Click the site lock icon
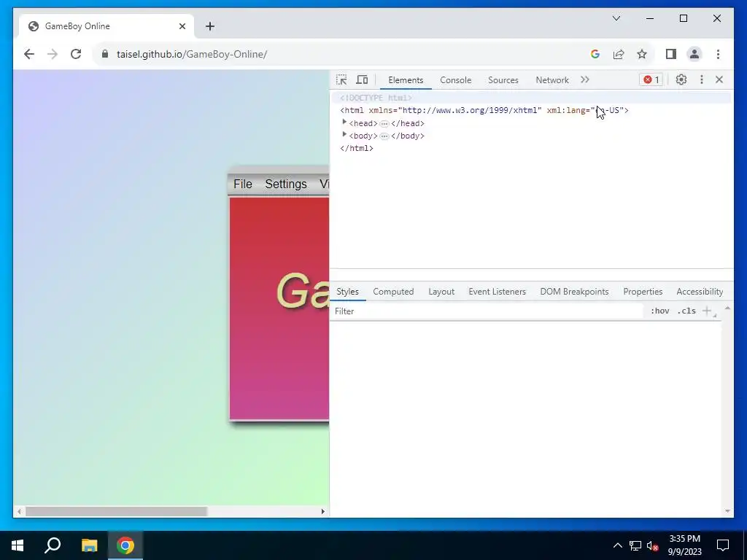 105,54
